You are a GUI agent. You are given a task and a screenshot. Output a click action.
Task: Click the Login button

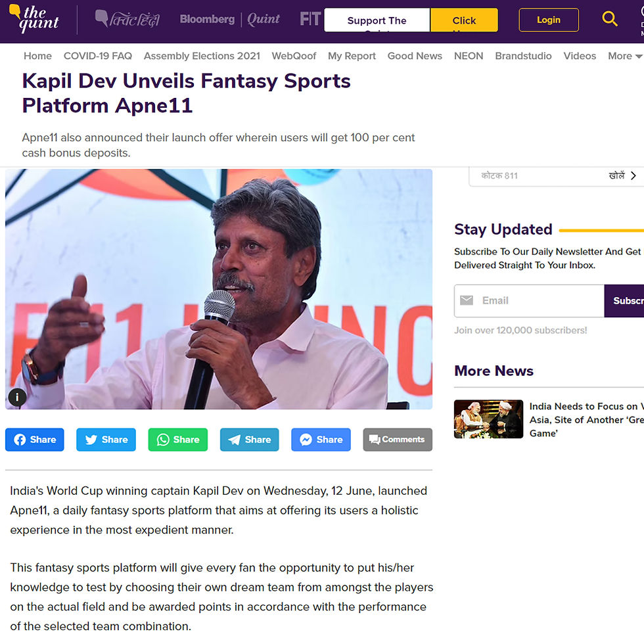[549, 20]
